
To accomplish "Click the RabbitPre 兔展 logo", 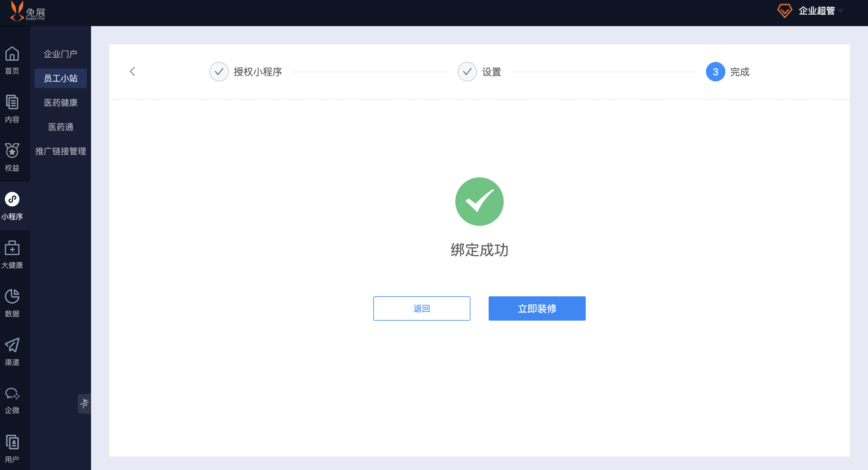I will [x=27, y=12].
